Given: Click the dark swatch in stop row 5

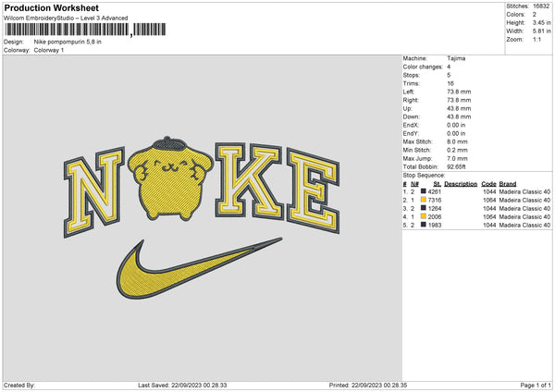Looking at the screenshot, I should (x=424, y=225).
